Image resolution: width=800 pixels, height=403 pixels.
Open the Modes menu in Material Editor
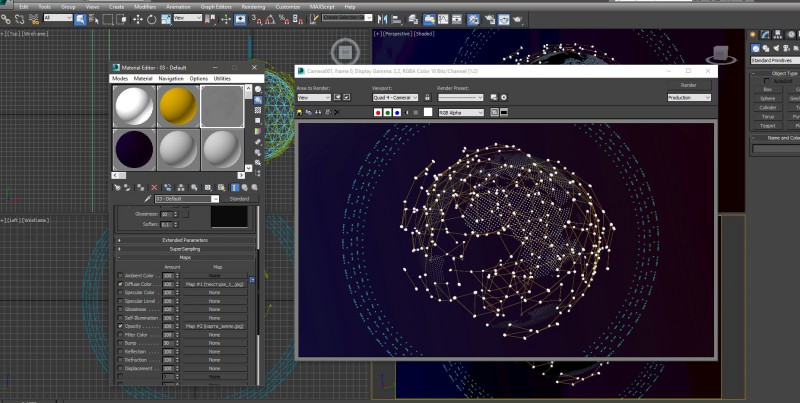(x=120, y=79)
